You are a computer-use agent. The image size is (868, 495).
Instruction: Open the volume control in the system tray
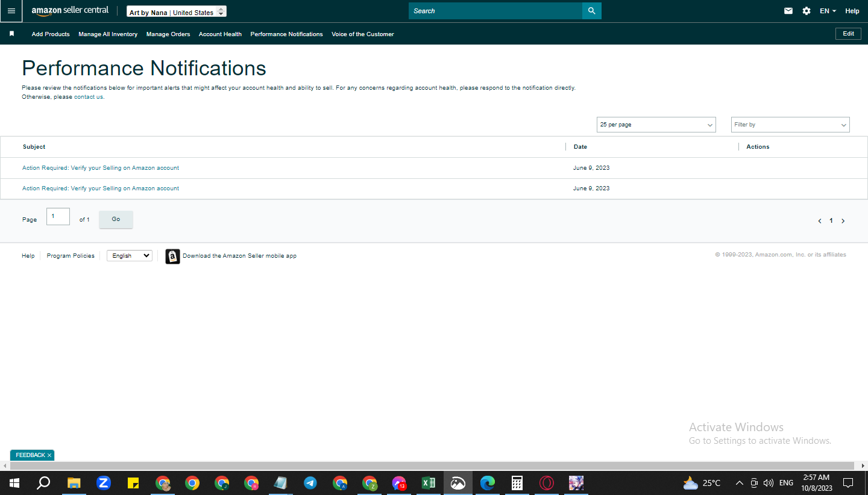coord(768,483)
